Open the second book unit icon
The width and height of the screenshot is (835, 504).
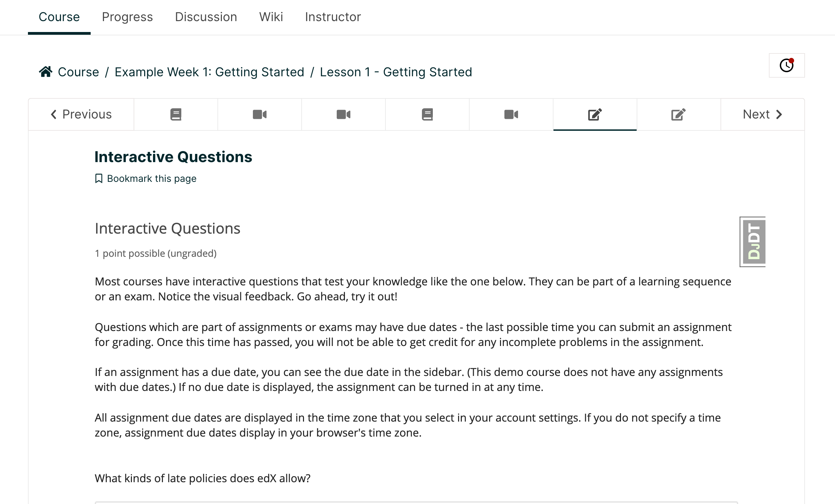(x=427, y=114)
